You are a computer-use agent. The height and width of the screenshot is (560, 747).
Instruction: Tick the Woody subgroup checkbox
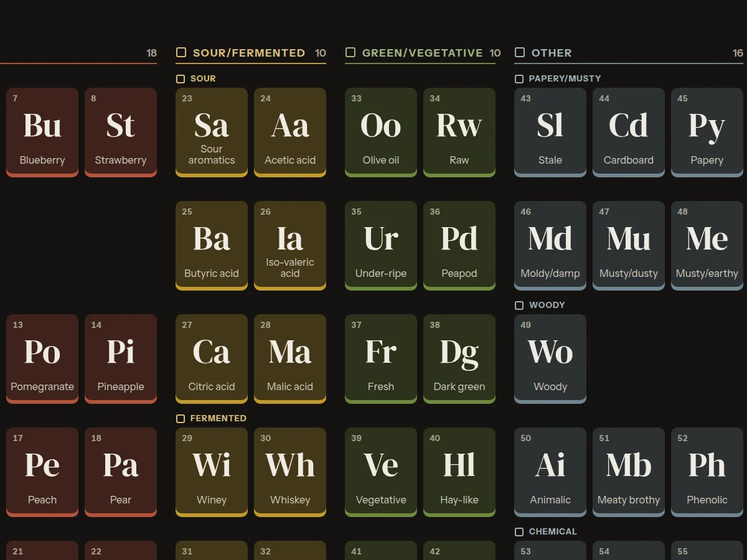(x=519, y=306)
